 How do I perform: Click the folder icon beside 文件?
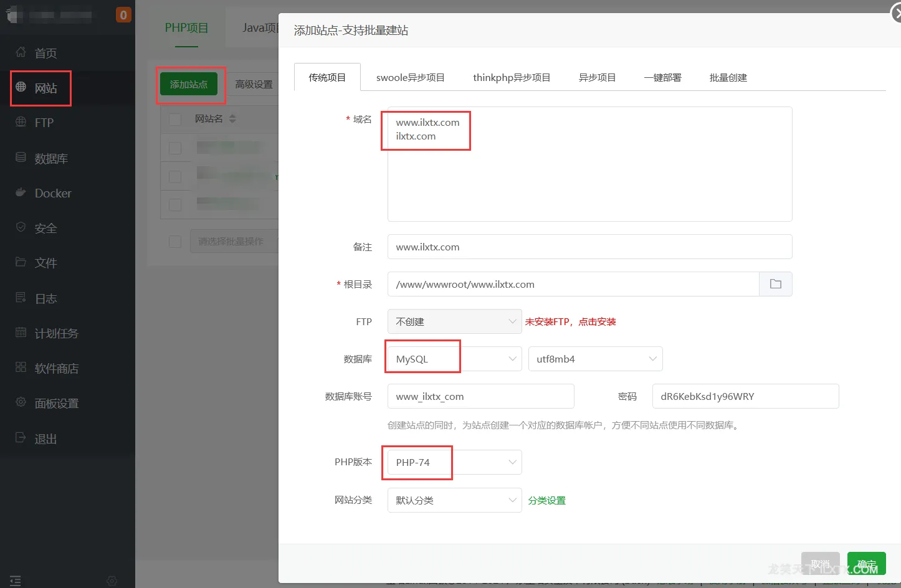click(x=21, y=262)
